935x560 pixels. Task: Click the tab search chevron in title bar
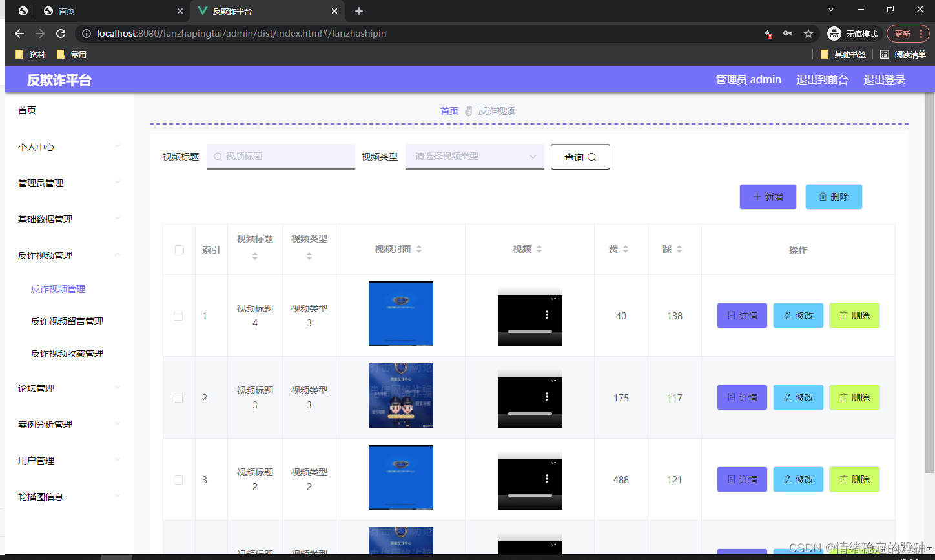(831, 9)
